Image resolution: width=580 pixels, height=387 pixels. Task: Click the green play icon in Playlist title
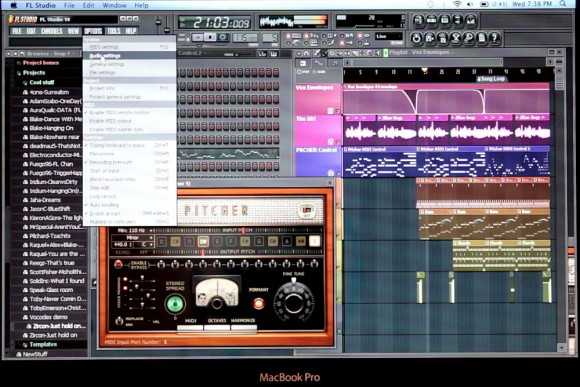(x=385, y=53)
